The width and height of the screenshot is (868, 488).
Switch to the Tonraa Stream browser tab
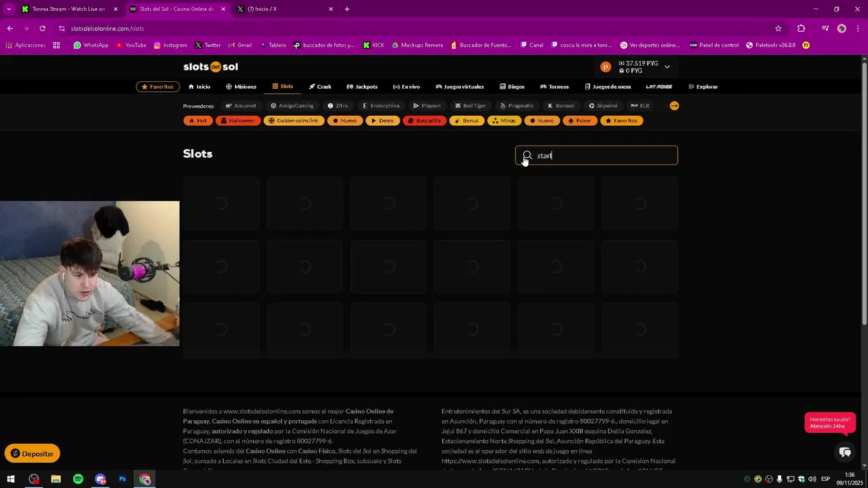[x=68, y=9]
